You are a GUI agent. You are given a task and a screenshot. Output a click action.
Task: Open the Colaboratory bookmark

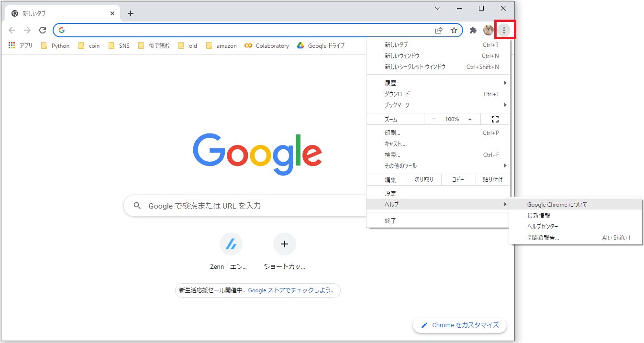click(x=266, y=46)
